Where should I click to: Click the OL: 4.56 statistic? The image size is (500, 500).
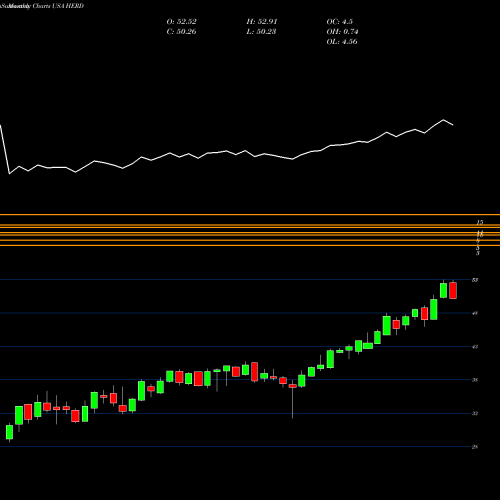(x=342, y=42)
